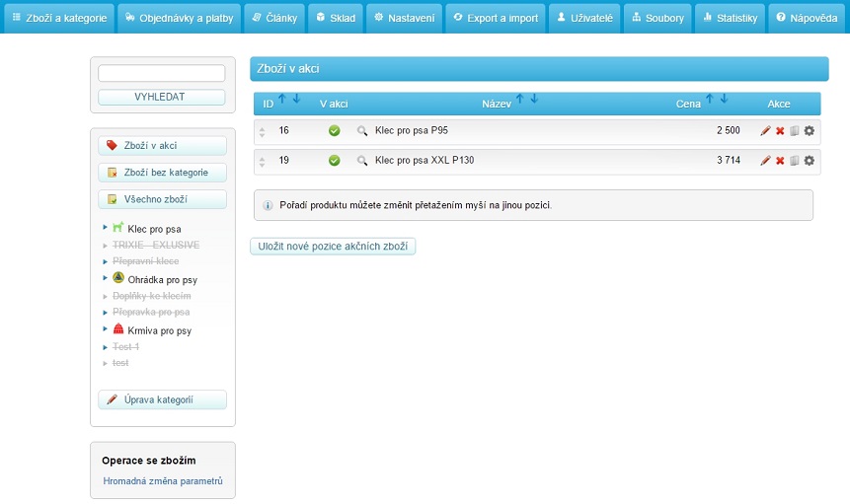The width and height of the screenshot is (850, 504).
Task: Click the search text field in sidebar
Action: [162, 73]
